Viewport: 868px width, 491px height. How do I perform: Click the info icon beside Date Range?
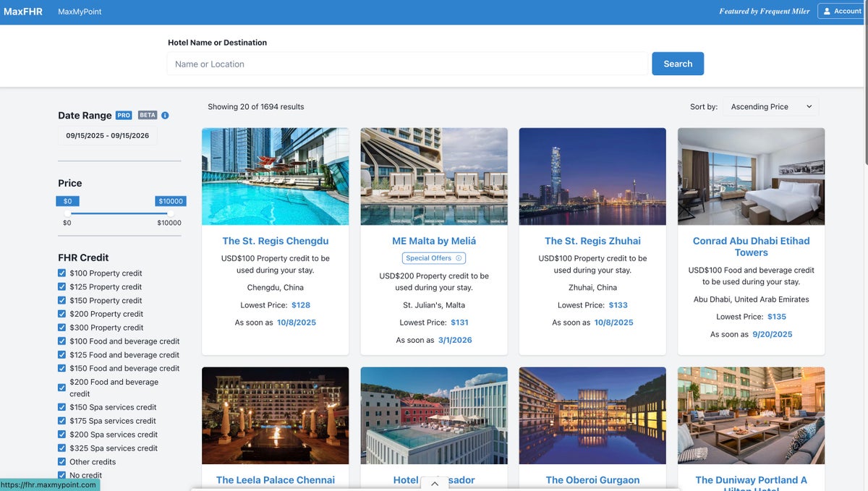coord(165,116)
